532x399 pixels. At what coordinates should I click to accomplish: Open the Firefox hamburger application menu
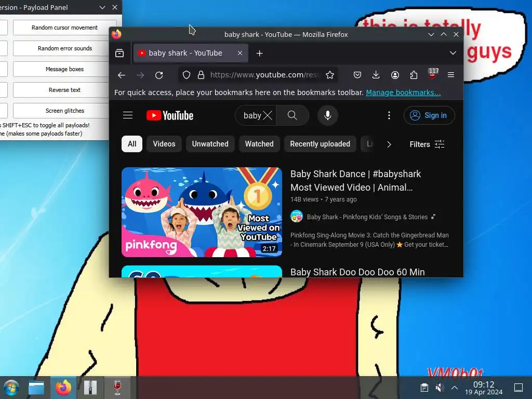click(x=451, y=75)
